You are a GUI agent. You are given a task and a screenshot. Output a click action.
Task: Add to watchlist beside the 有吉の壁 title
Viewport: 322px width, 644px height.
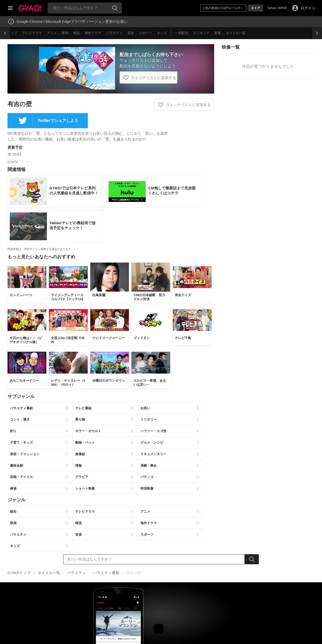point(184,105)
